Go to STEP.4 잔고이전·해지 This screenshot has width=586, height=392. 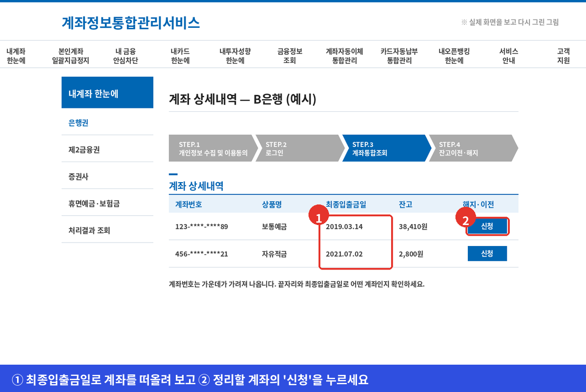473,148
